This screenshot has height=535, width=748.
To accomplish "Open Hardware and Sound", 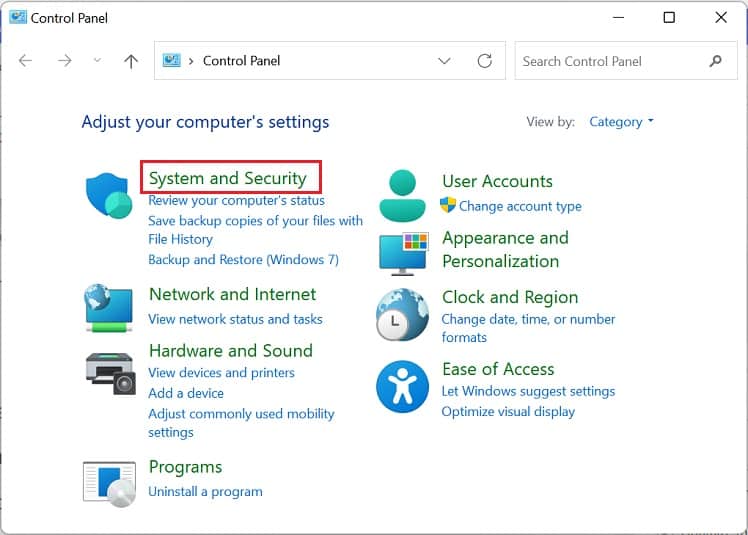I will [x=231, y=351].
